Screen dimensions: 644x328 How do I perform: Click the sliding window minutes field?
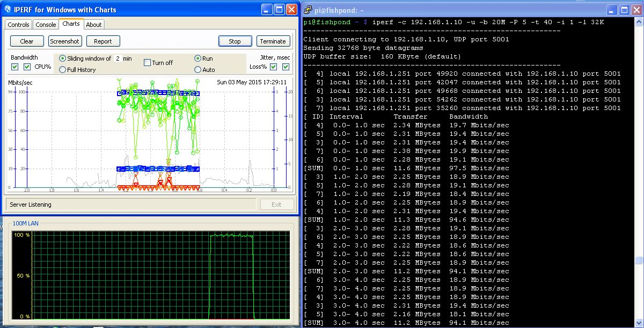(117, 59)
